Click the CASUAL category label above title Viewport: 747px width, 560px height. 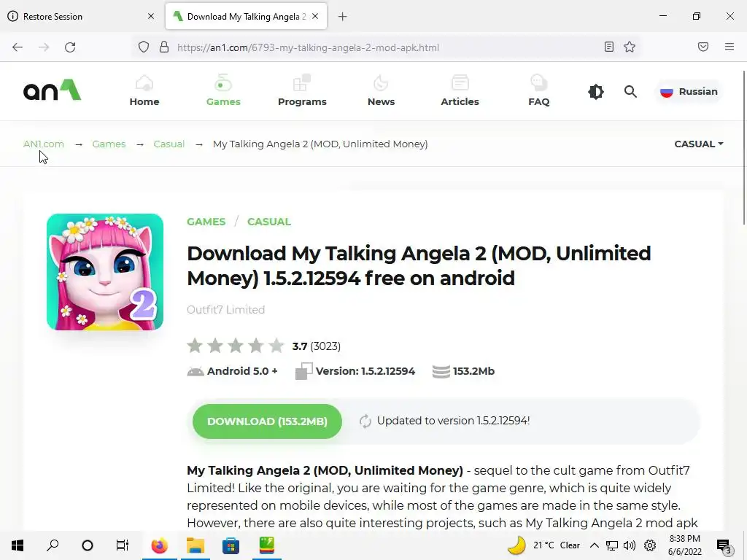[268, 222]
